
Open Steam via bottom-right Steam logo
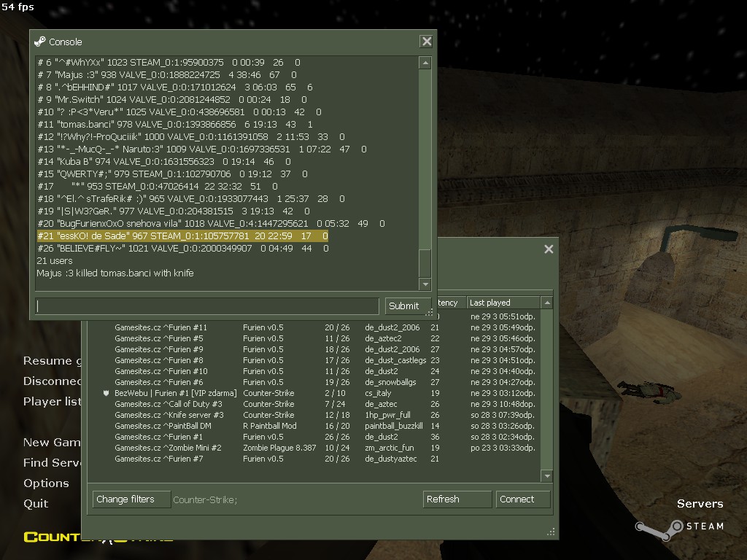678,526
